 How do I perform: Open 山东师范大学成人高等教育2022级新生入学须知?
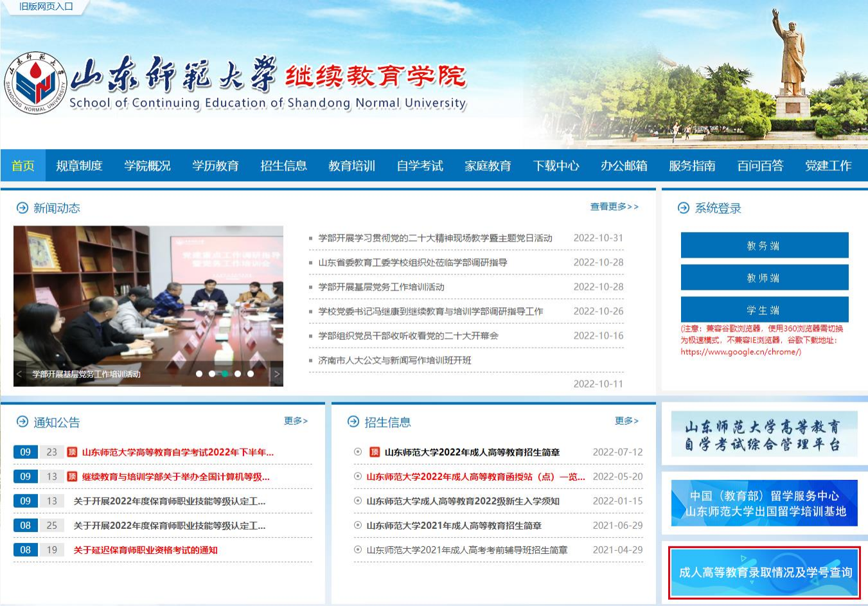tap(463, 501)
